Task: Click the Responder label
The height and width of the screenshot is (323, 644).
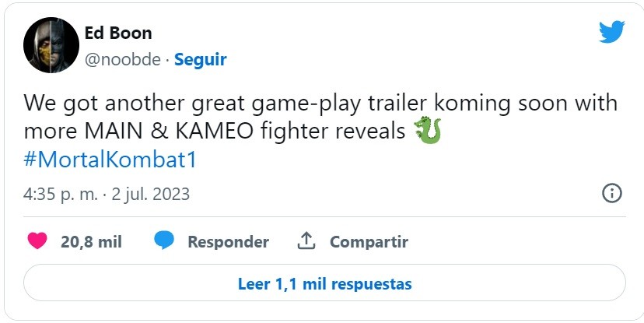Action: click(x=229, y=241)
